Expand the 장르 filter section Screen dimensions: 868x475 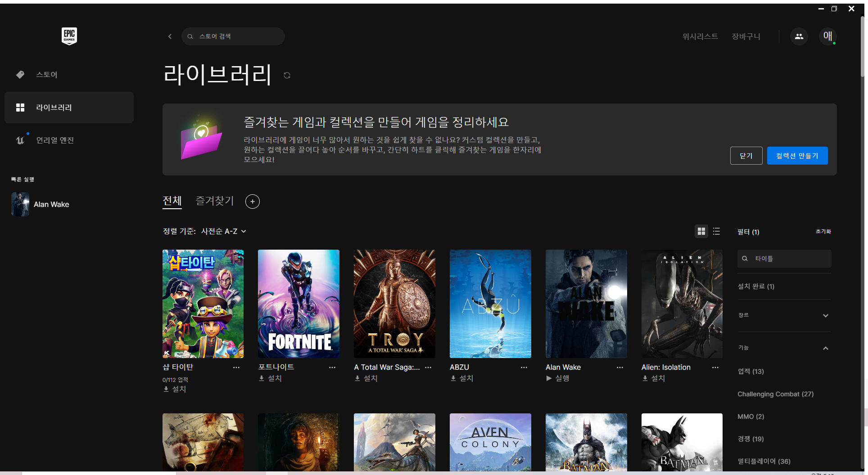pos(784,315)
